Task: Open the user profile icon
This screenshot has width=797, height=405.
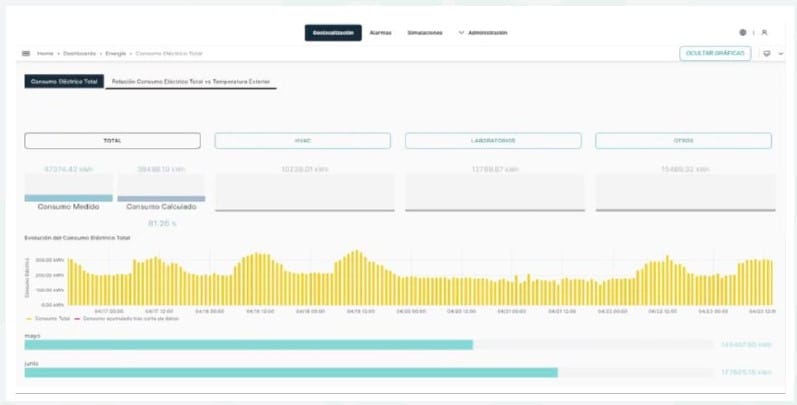Action: pos(764,33)
